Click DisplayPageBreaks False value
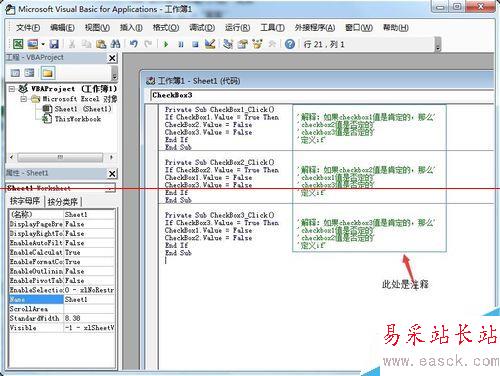Viewport: 500px width, 376px height. click(x=89, y=224)
